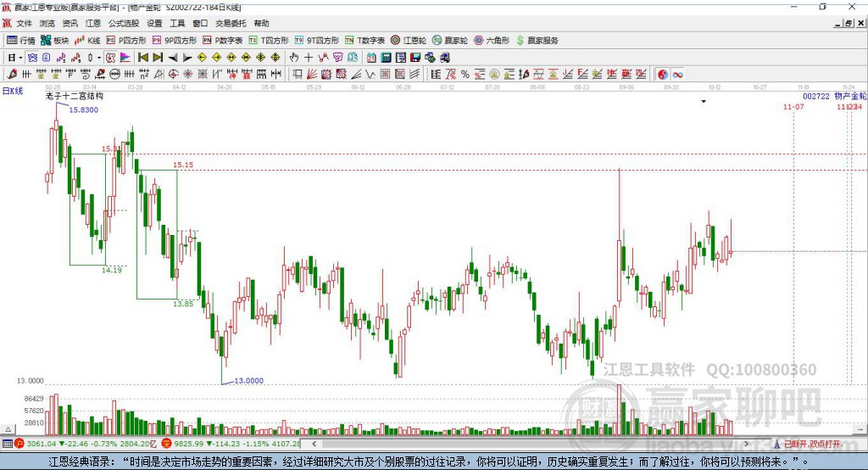Screen dimensions: 868x470
Task: Click the 日K线 chart label
Action: 13,91
